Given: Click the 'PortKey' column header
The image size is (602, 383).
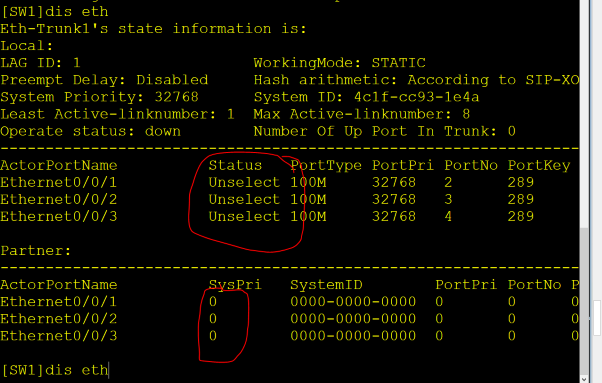Looking at the screenshot, I should coord(539,165).
